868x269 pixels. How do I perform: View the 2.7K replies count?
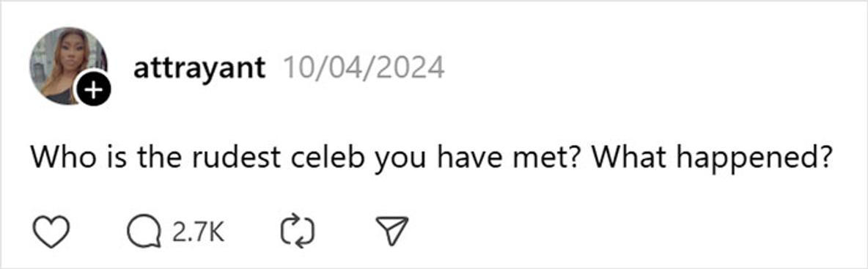point(198,232)
